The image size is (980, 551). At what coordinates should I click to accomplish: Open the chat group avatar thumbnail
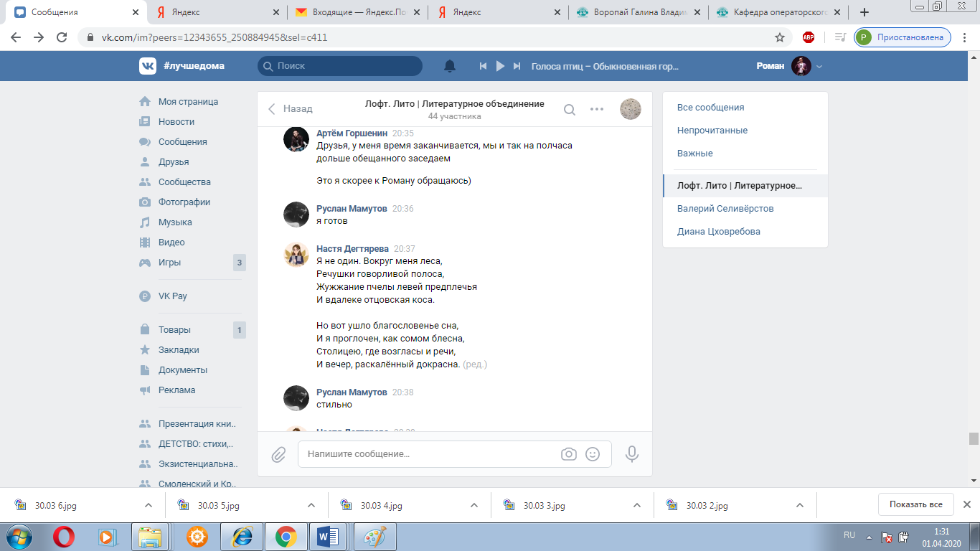pos(631,109)
